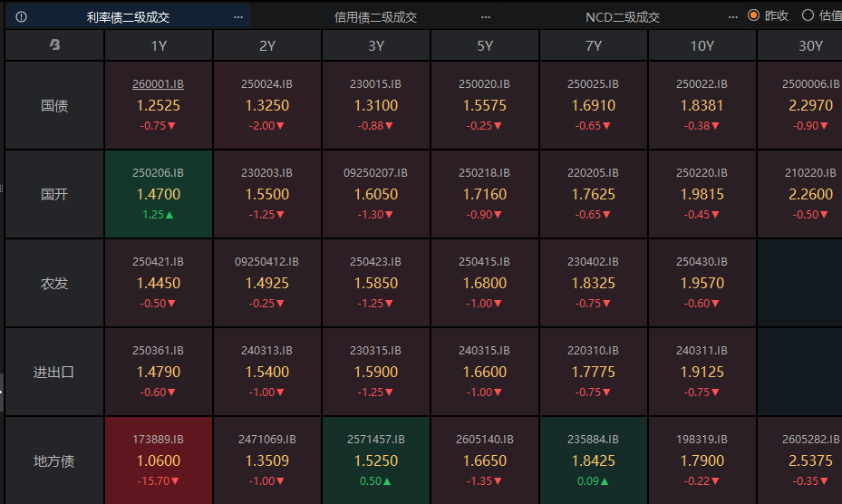
Task: Open the ellipsis menu on 信用债二级成交 tab
Action: pyautogui.click(x=486, y=16)
